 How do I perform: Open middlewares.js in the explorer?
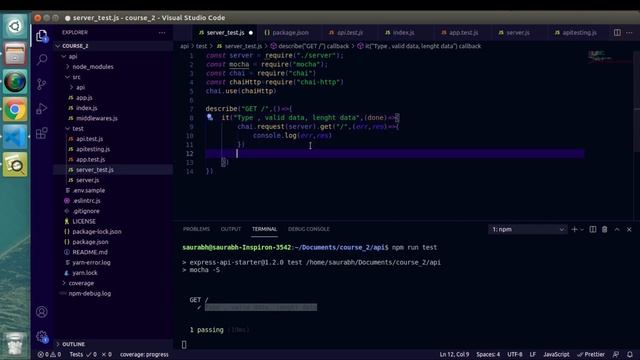click(x=96, y=118)
